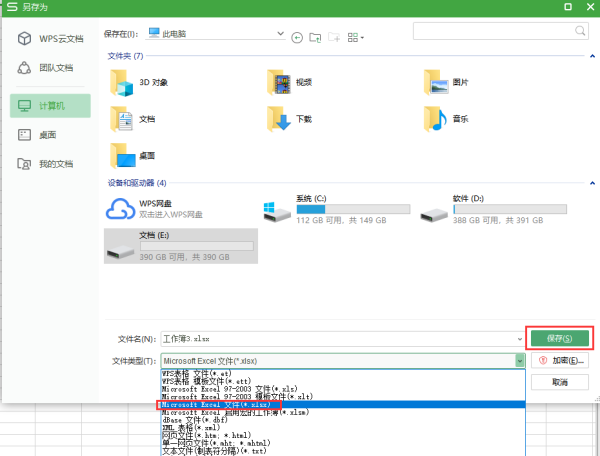The height and width of the screenshot is (456, 600).
Task: Choose WPS表格 文件(*.et) file type
Action: coord(343,373)
